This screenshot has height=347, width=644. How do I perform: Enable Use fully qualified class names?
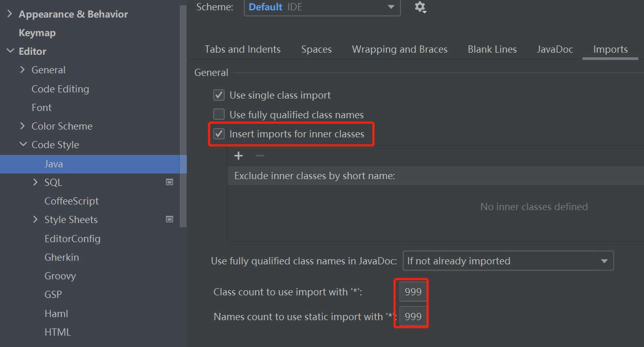(219, 114)
